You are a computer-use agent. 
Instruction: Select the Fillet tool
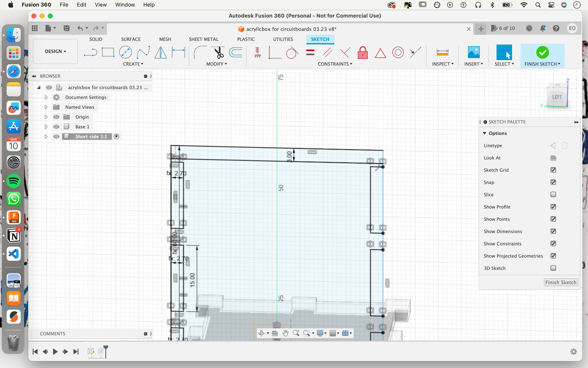[200, 52]
